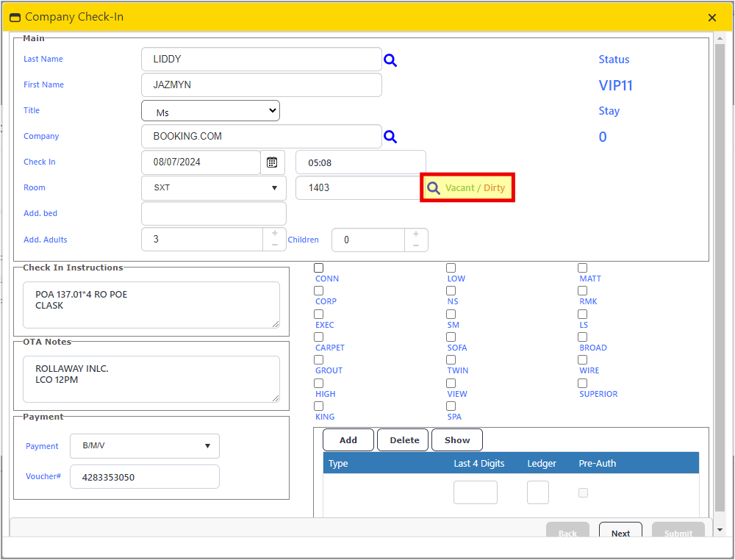Click the vertical scrollbar up arrow
Viewport: 735px width, 560px height.
(x=720, y=37)
